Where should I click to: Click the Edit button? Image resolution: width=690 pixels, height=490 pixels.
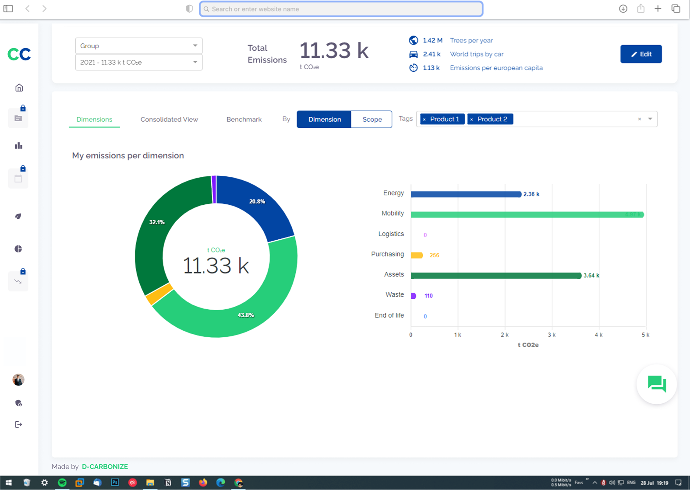[641, 54]
